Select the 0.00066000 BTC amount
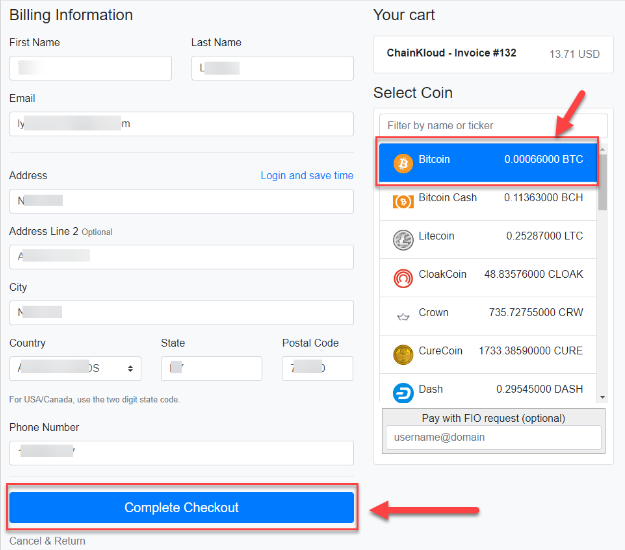Screen dimensions: 625x550 [544, 159]
